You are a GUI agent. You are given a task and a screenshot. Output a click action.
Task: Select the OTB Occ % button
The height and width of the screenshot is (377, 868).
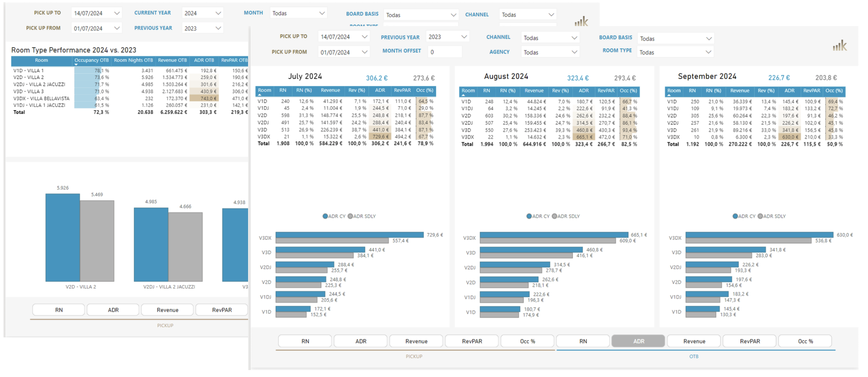[x=805, y=341]
